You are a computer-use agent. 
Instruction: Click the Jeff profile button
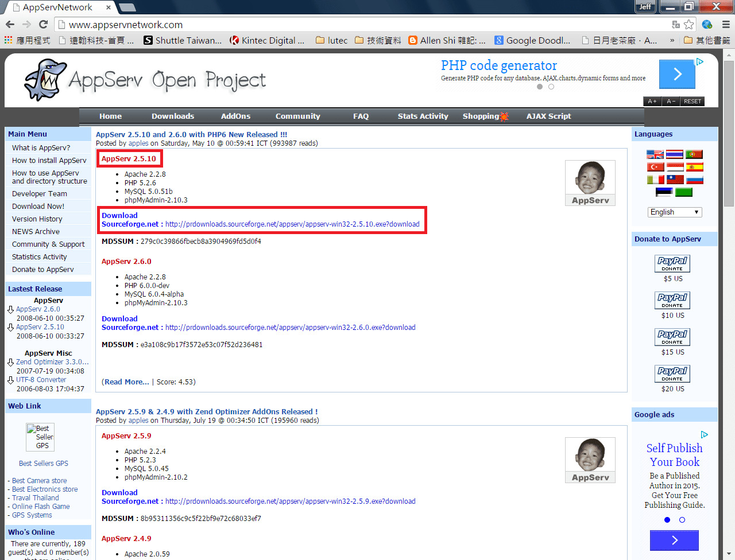[x=645, y=6]
